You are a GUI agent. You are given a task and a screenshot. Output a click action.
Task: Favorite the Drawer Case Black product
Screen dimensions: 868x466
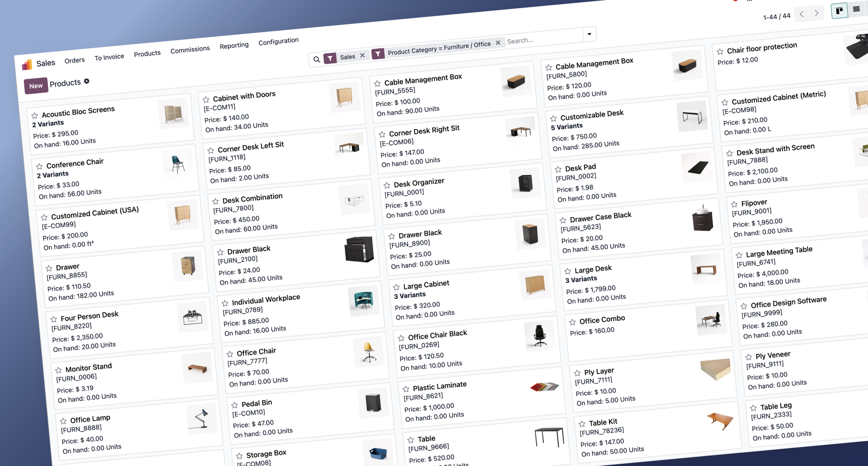(563, 220)
